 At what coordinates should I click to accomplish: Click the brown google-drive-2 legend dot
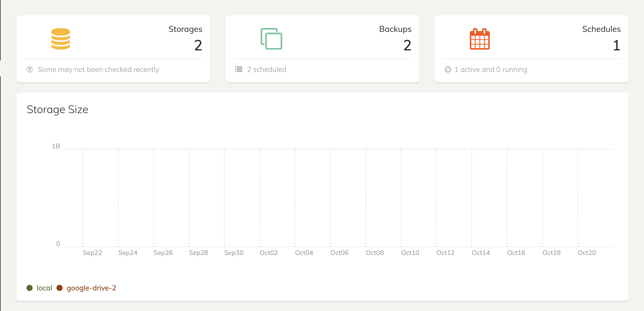pos(60,288)
